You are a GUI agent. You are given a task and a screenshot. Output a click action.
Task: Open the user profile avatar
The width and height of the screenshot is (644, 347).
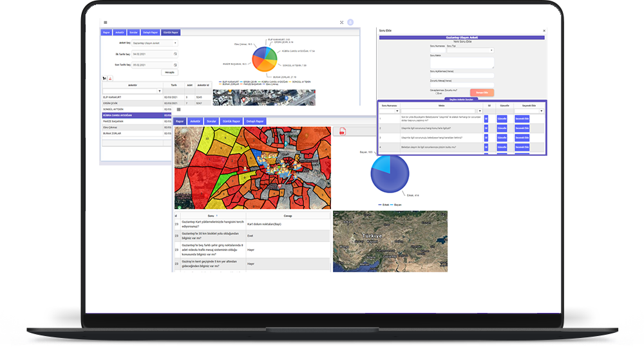[x=350, y=22]
